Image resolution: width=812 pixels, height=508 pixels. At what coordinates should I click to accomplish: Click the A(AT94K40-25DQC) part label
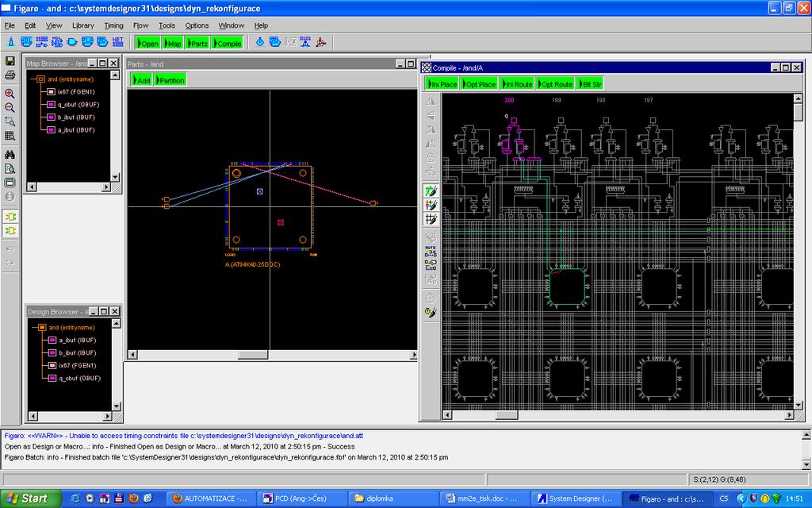click(253, 264)
